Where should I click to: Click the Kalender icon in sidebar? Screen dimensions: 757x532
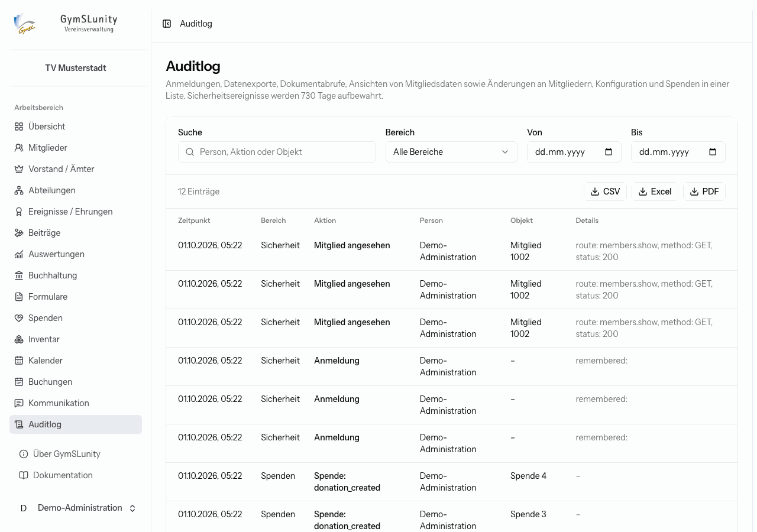(19, 361)
